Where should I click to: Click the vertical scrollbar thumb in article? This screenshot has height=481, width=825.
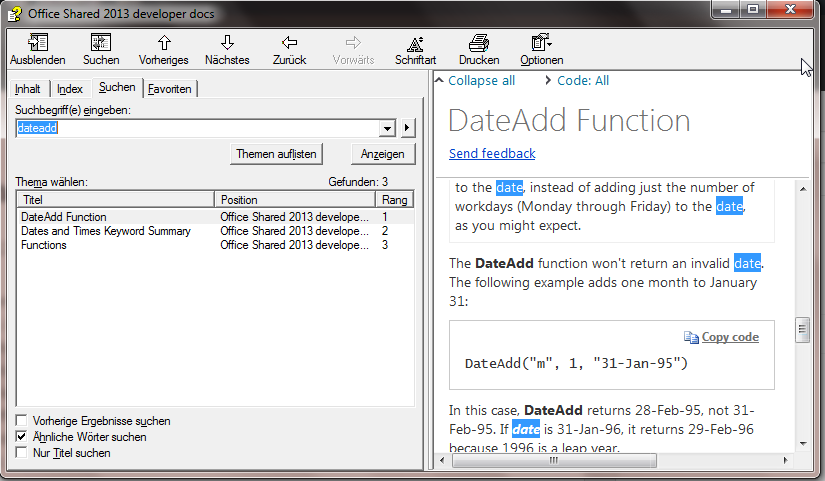pos(802,329)
